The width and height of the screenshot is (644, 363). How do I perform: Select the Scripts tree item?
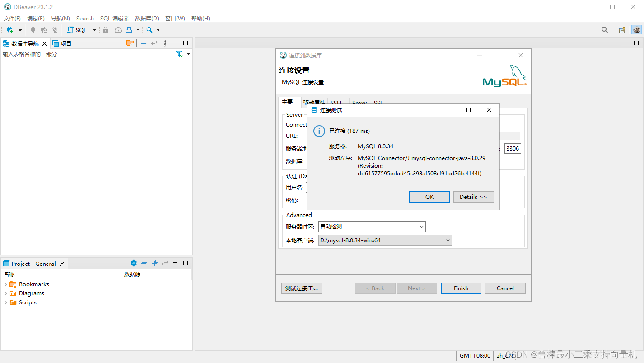(28, 302)
